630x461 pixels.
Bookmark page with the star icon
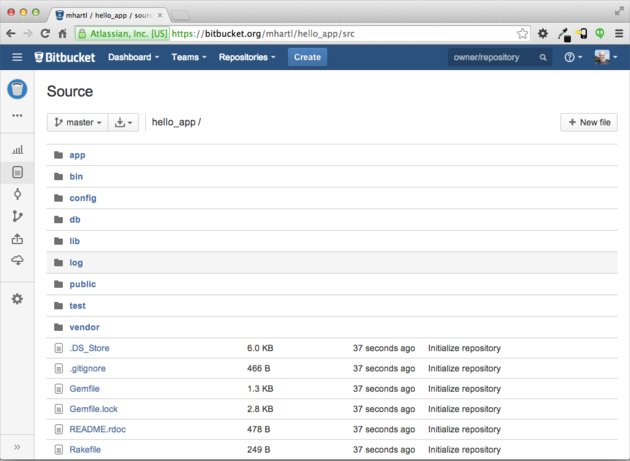(x=522, y=33)
